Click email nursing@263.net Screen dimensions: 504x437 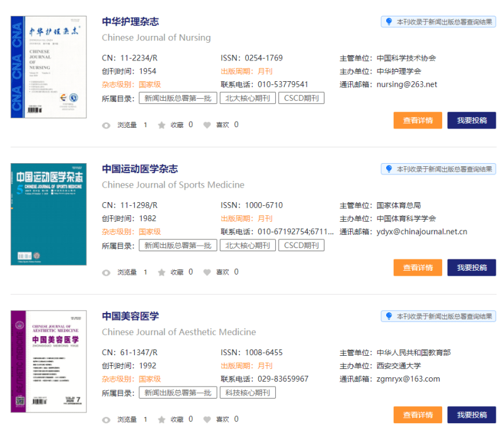[x=406, y=84]
